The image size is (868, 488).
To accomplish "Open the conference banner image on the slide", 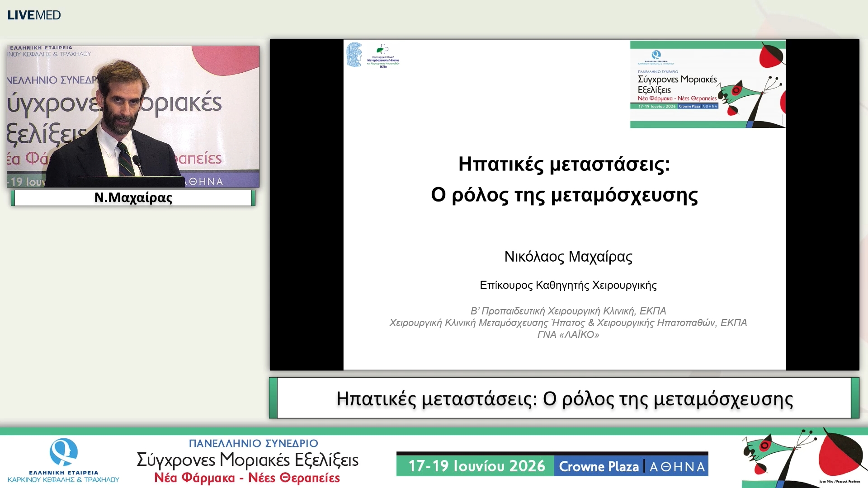I will pyautogui.click(x=708, y=84).
